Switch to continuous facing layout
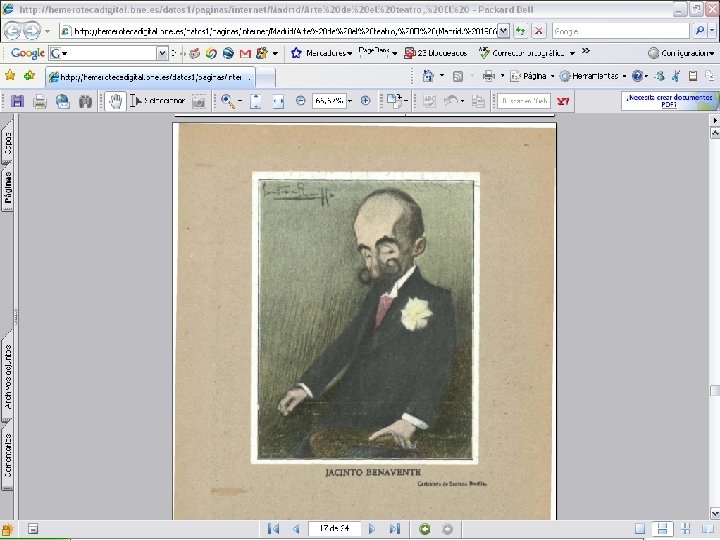Screen dimensions: 720x540 tap(686, 529)
